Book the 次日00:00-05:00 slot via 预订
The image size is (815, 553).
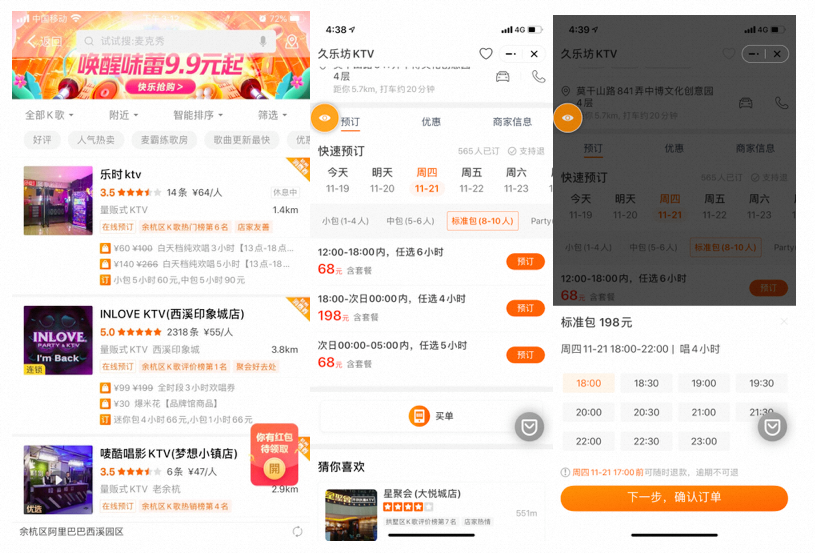pyautogui.click(x=525, y=355)
